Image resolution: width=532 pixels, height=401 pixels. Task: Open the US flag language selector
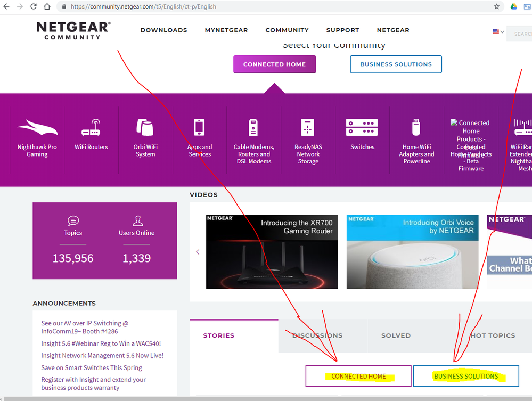pyautogui.click(x=498, y=31)
